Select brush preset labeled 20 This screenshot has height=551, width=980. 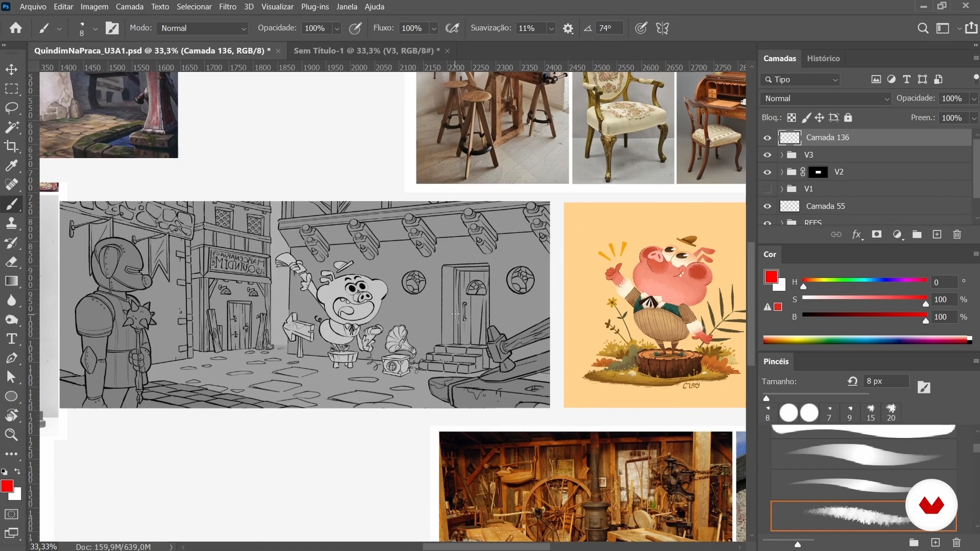pyautogui.click(x=891, y=412)
